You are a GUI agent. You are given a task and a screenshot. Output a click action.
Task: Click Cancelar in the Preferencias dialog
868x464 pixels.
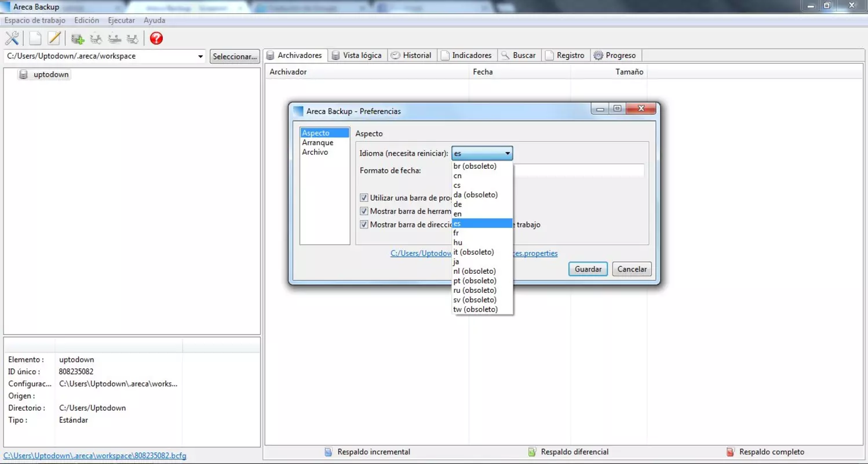[632, 269]
